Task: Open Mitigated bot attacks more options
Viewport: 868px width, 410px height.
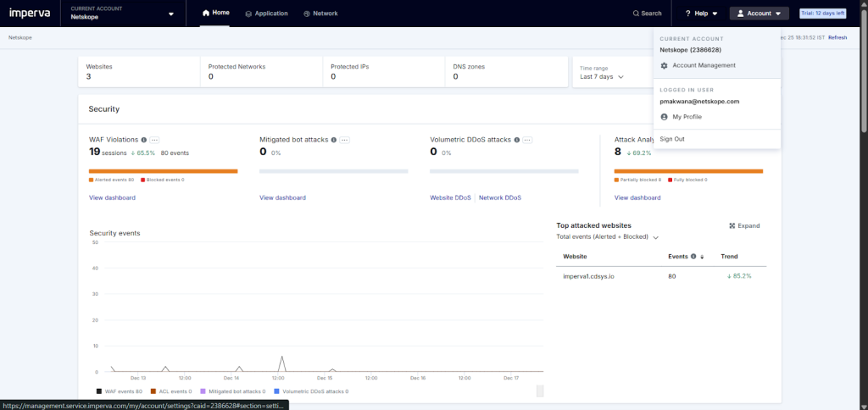Action: click(345, 140)
